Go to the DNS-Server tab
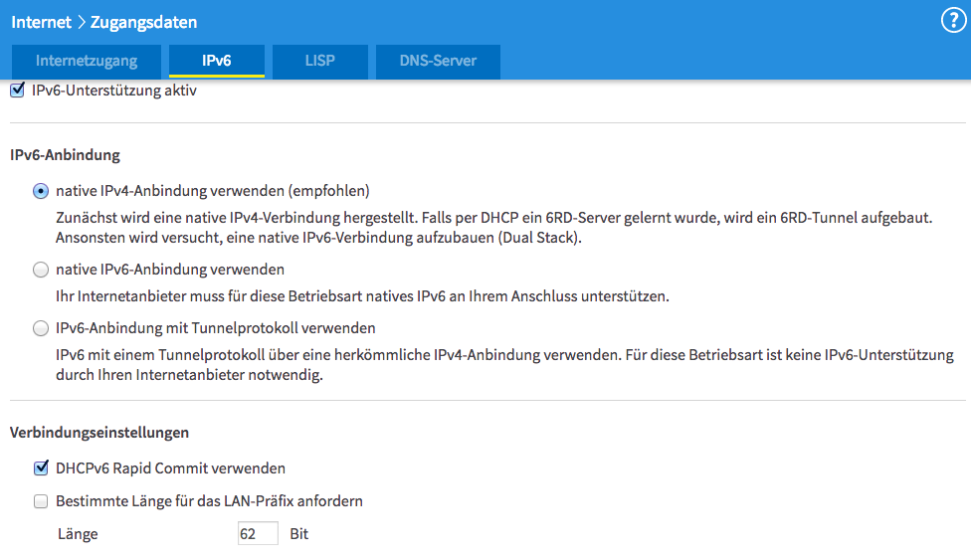 (438, 61)
